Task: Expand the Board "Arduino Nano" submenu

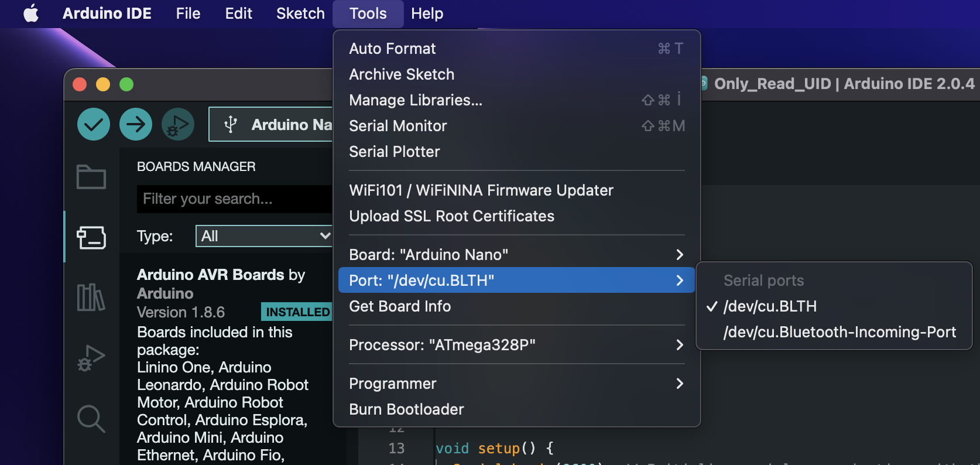Action: tap(515, 255)
